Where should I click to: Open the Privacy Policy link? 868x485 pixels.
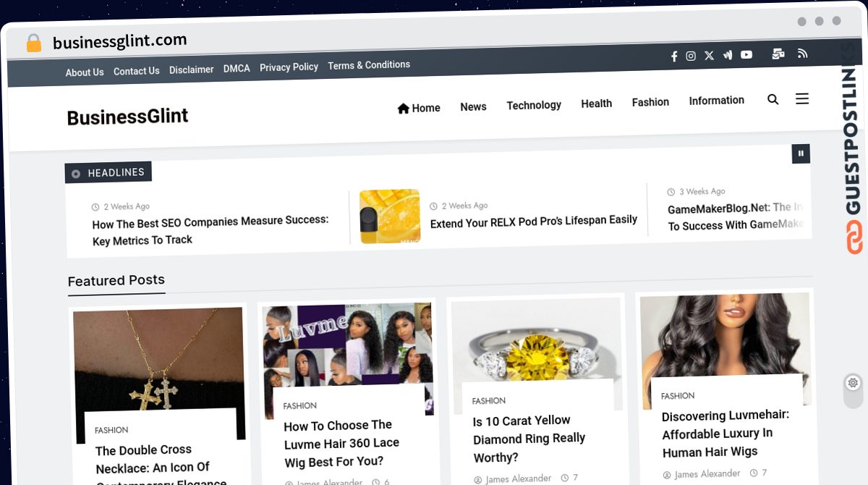click(x=289, y=67)
